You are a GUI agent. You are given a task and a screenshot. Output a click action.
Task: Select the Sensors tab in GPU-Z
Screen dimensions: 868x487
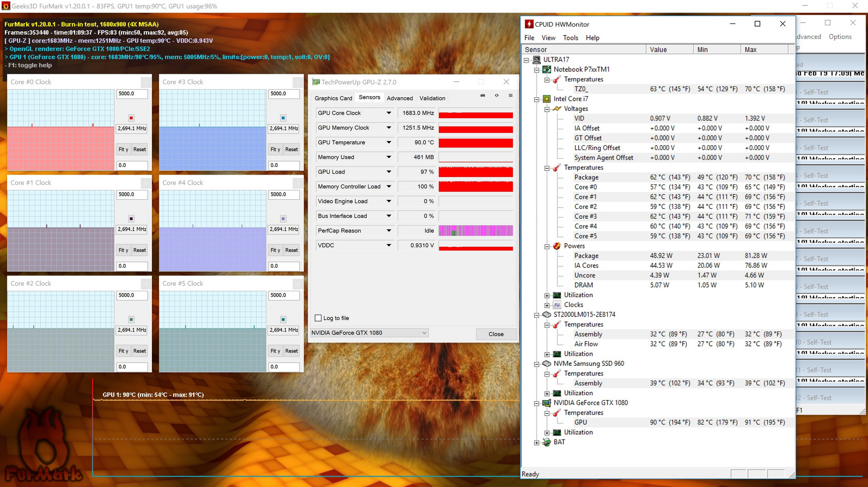click(x=369, y=97)
